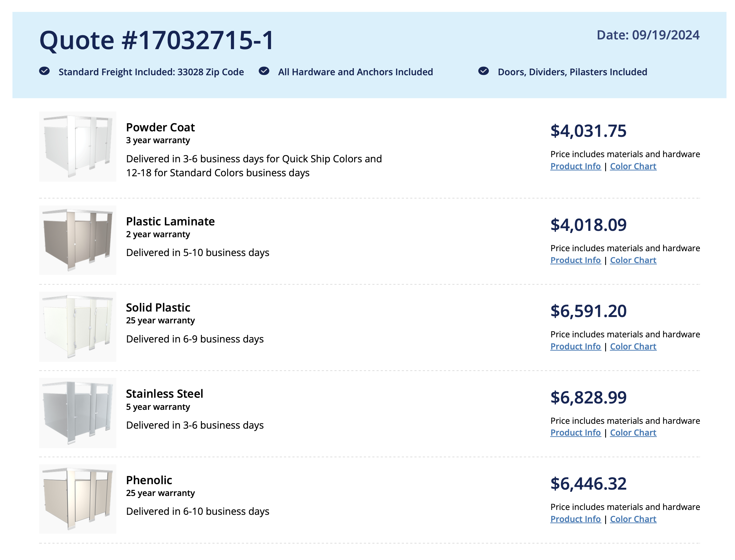The width and height of the screenshot is (735, 560).
Task: Click the Quote #17032715-1 heading
Action: [x=157, y=40]
